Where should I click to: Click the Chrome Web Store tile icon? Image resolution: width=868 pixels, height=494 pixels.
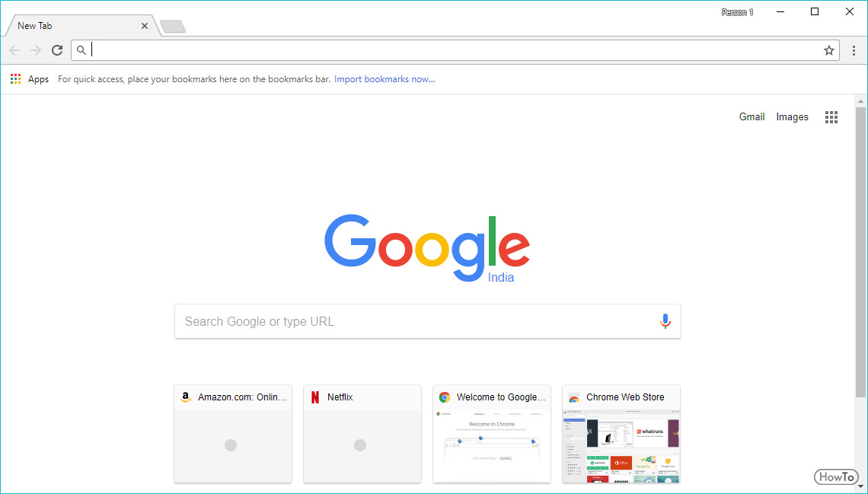(x=574, y=397)
